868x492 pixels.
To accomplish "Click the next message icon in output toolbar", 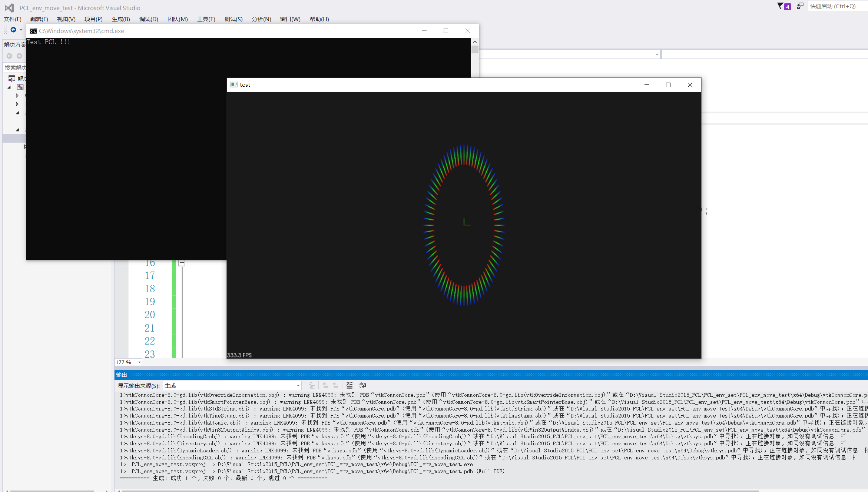I will 336,385.
